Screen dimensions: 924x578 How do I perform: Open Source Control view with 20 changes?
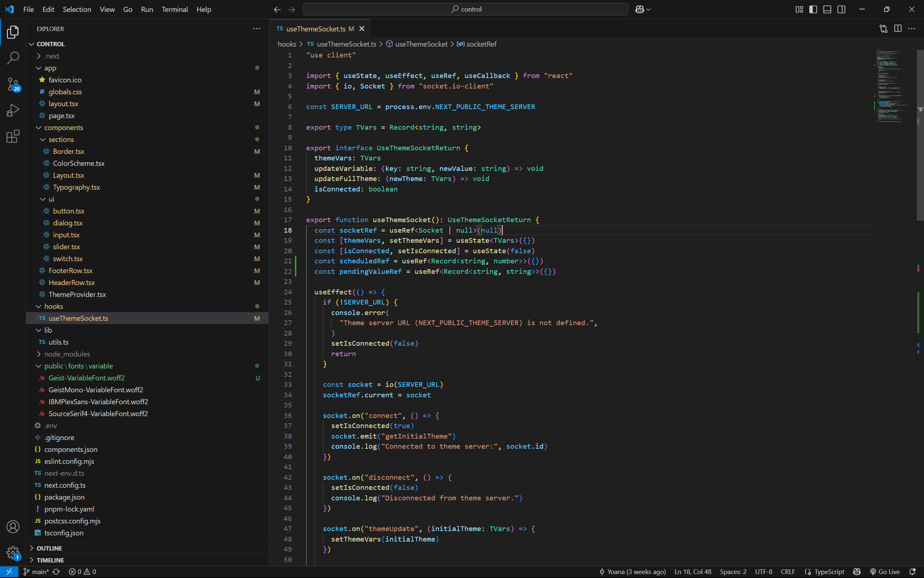point(13,85)
